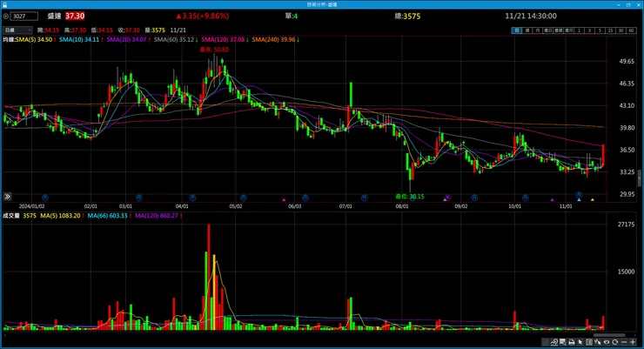Click the split-panel layout icon
Screen dimensions: 644x349
point(589,342)
